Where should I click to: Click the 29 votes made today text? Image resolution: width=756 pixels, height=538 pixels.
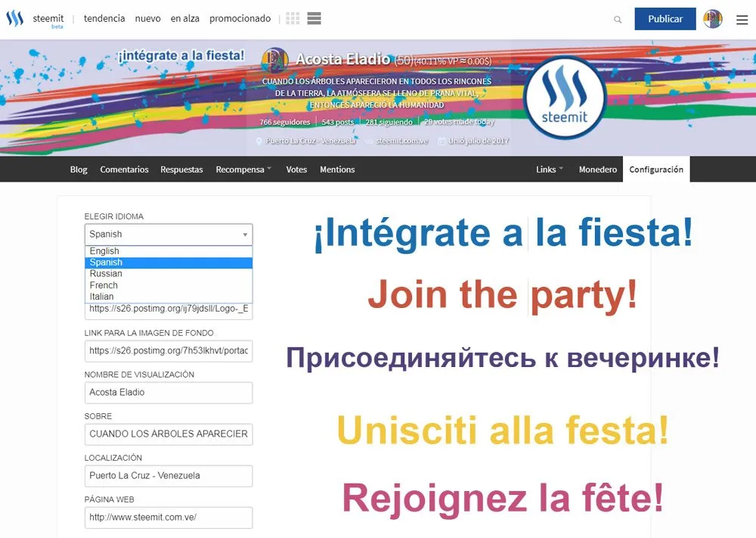[x=459, y=122]
